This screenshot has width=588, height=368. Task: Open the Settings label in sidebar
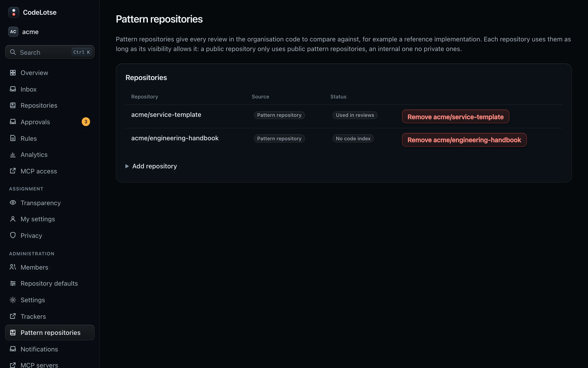(x=33, y=300)
